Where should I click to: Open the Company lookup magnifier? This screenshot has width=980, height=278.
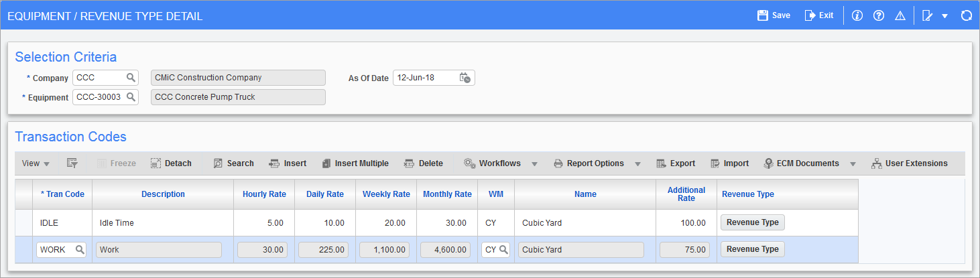click(131, 78)
